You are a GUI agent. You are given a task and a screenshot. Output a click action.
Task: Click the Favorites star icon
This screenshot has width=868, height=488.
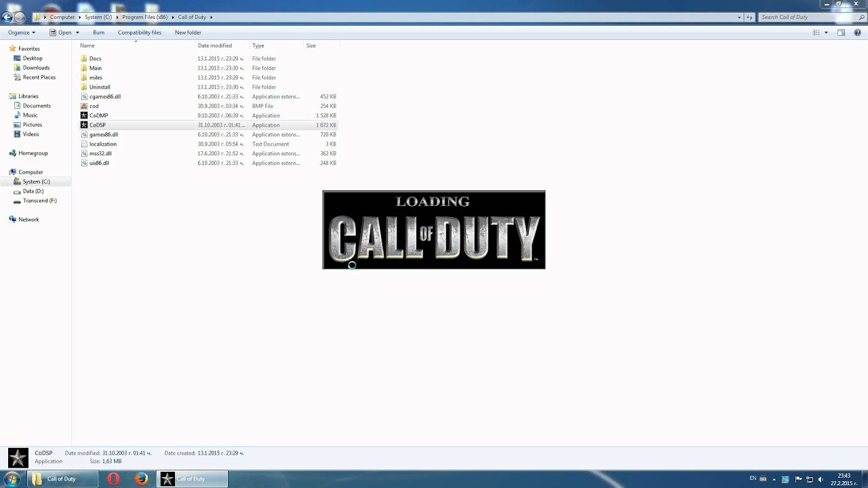point(12,49)
